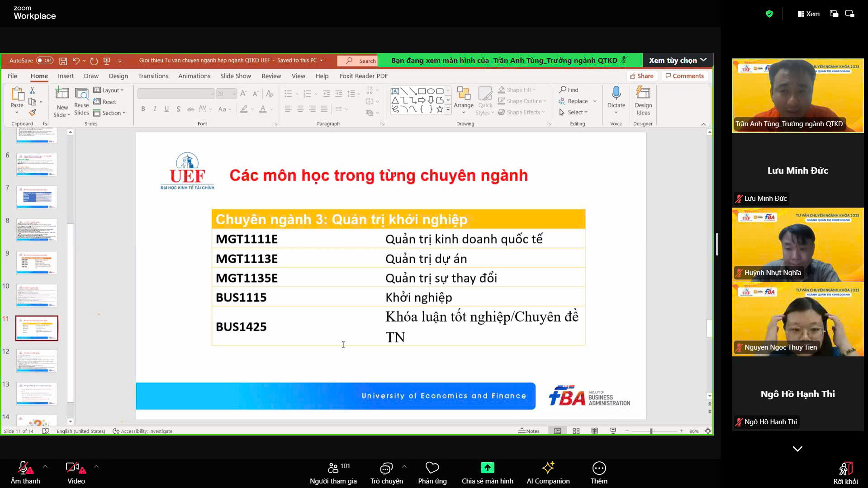The image size is (868, 488).
Task: Click the Share button in PowerPoint
Action: click(641, 76)
